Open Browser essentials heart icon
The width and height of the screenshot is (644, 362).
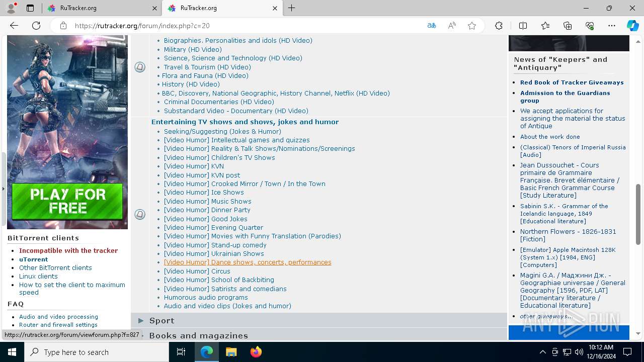click(x=590, y=26)
